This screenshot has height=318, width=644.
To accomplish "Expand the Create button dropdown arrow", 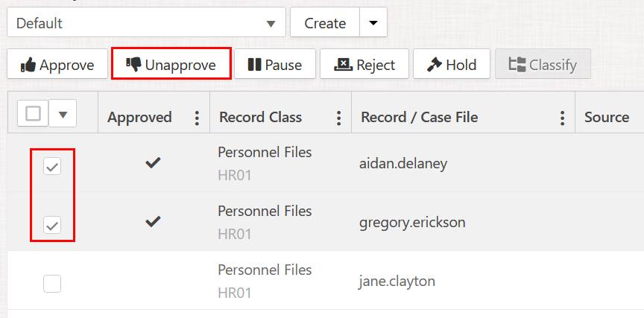I will [x=373, y=23].
